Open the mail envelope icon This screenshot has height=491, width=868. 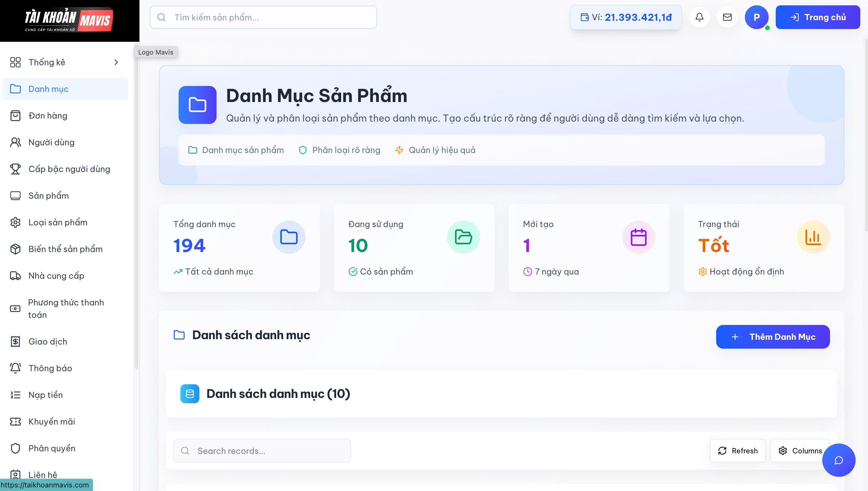(x=727, y=17)
